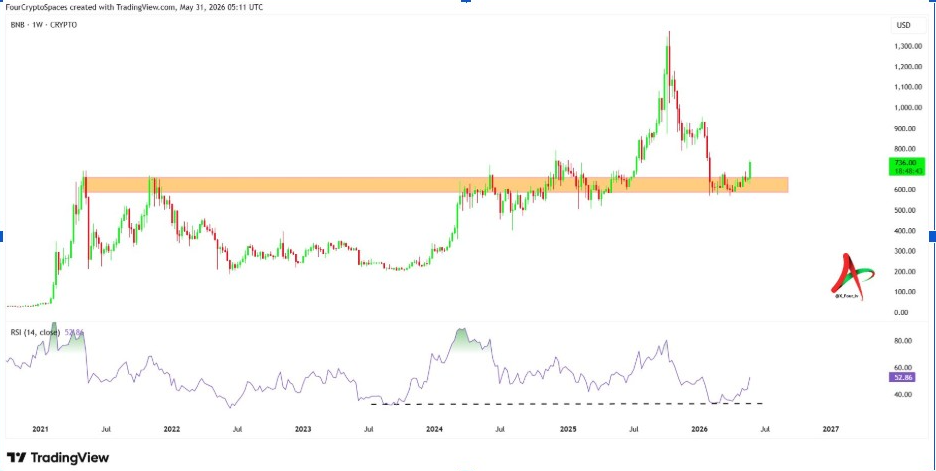936x471 pixels.
Task: Click the 2027 time axis label
Action: tap(831, 429)
